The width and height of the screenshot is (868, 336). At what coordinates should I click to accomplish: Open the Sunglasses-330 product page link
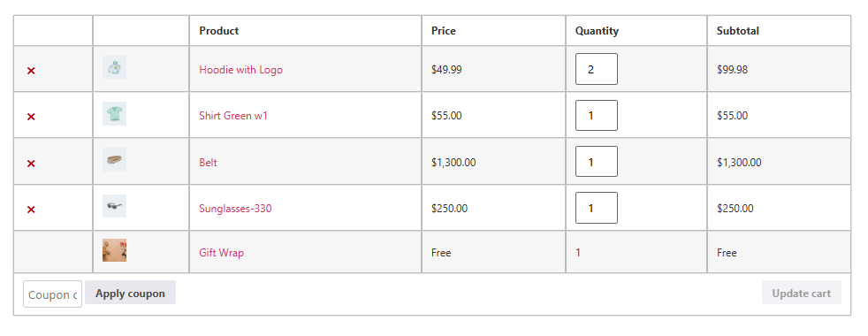coord(235,209)
